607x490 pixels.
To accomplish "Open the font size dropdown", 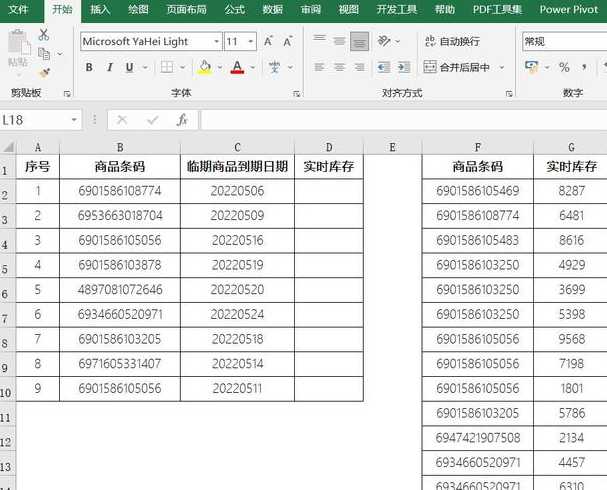I will (x=251, y=41).
